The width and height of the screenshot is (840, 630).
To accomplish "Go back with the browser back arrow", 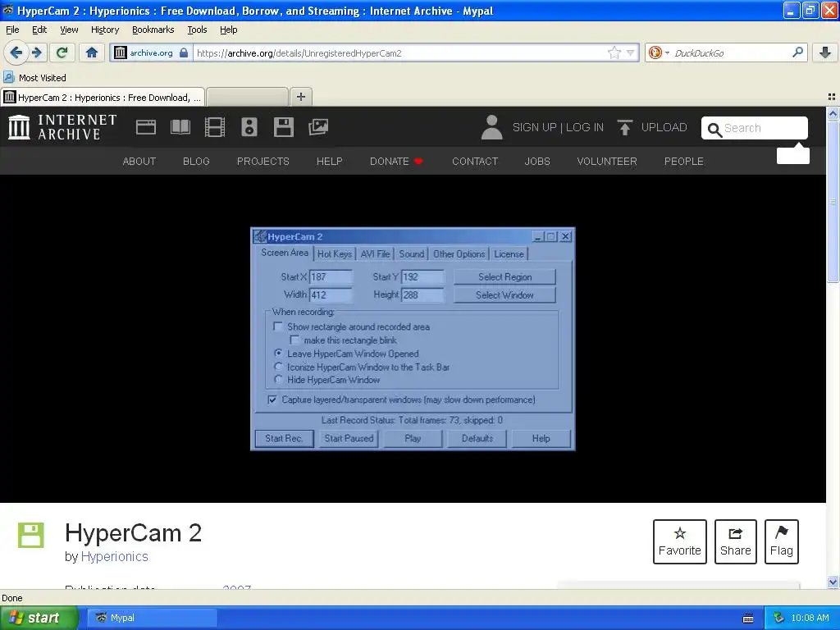I will point(16,52).
